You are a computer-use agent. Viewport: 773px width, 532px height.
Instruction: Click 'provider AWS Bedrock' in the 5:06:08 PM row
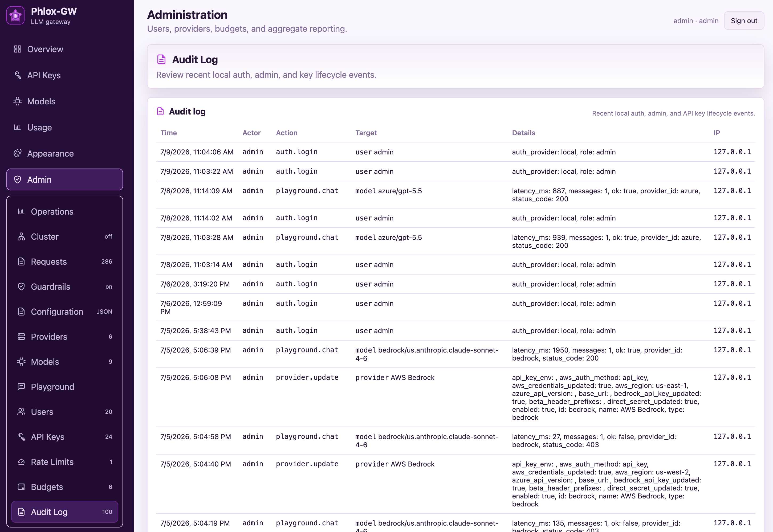pos(395,377)
